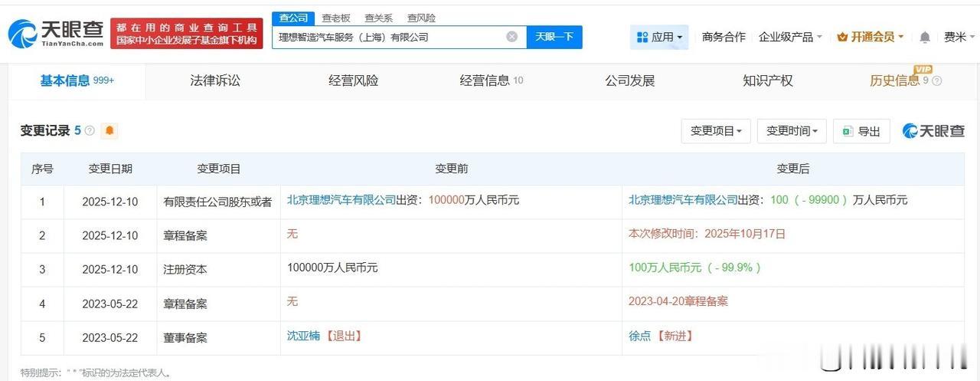The width and height of the screenshot is (980, 381).
Task: Select the 查老板 search tab
Action: point(336,18)
